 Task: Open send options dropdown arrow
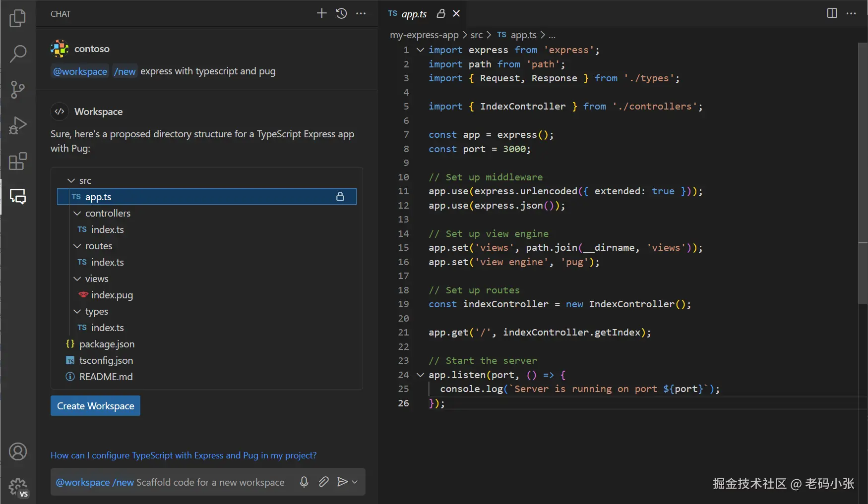[355, 482]
